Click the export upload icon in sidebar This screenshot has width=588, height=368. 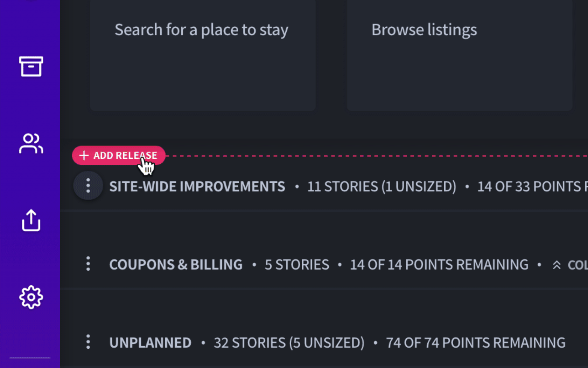point(31,220)
